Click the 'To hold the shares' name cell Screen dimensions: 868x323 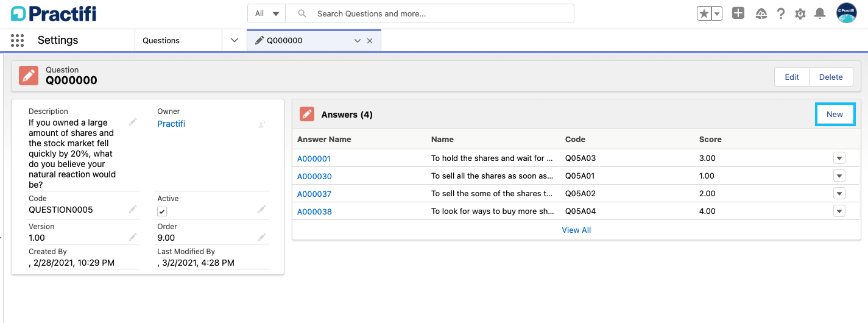[492, 158]
